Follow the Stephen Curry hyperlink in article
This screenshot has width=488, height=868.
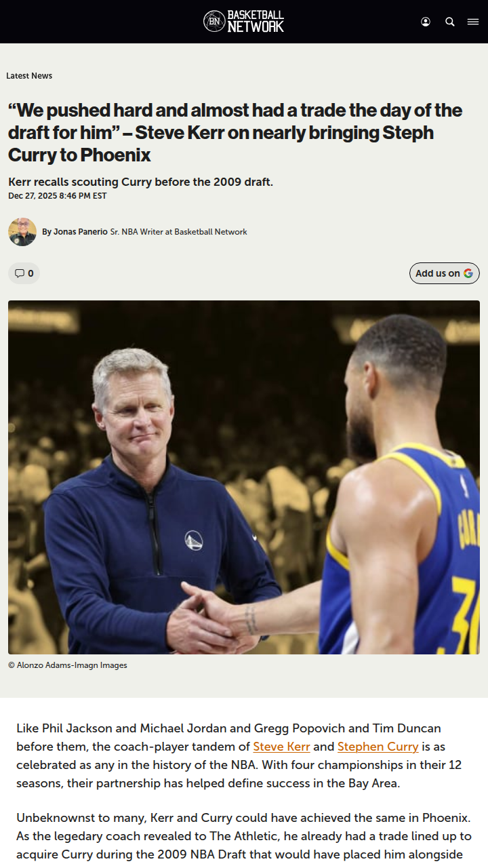coord(378,747)
